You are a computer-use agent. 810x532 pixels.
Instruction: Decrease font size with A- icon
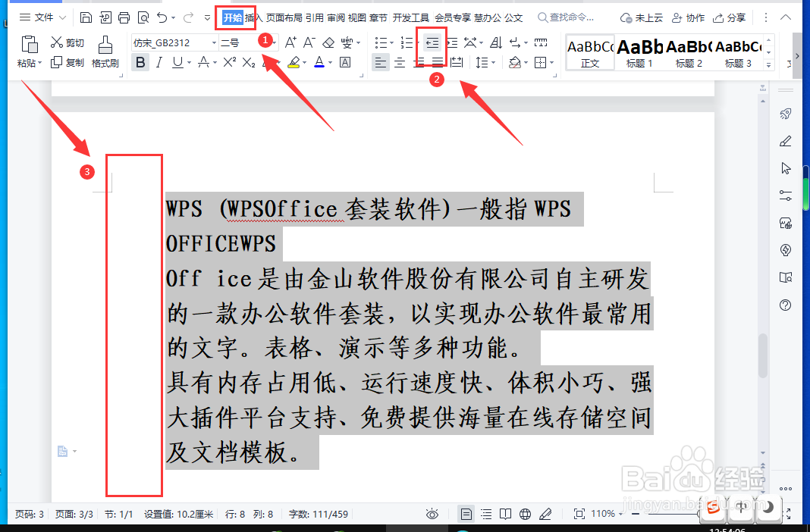309,42
